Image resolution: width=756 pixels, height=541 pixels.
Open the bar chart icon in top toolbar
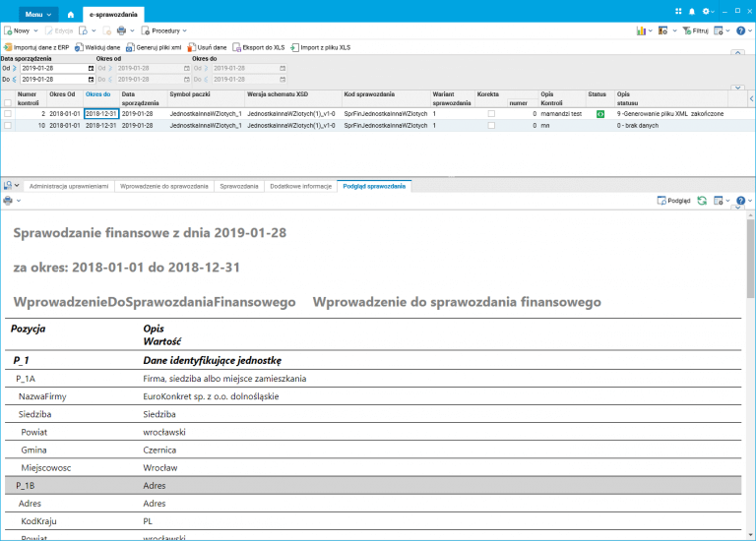click(x=641, y=30)
